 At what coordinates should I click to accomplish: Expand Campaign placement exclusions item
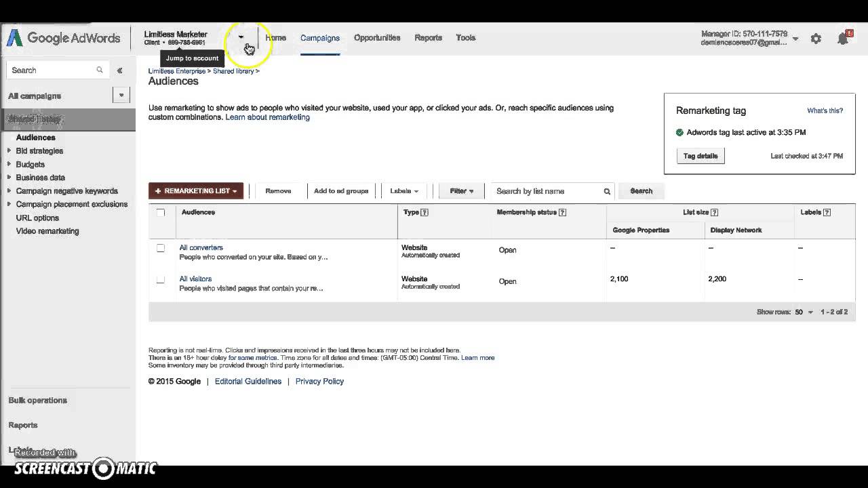[9, 204]
